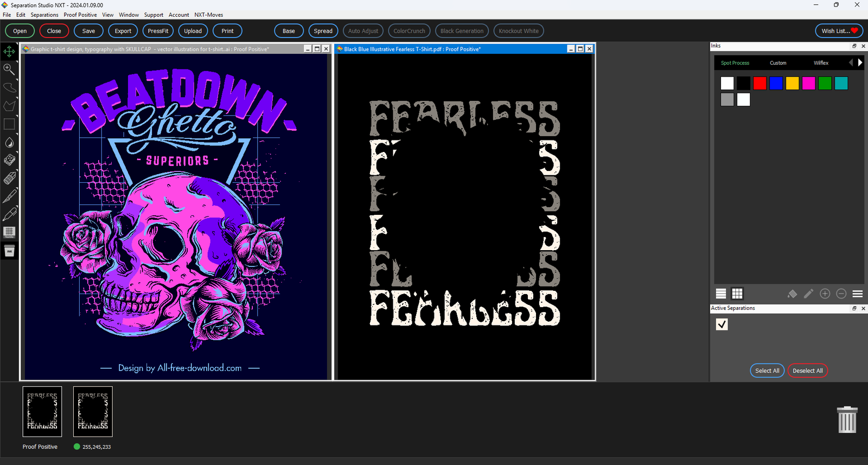Click the PressFit button
Screen dimensions: 868x465
[x=158, y=31]
